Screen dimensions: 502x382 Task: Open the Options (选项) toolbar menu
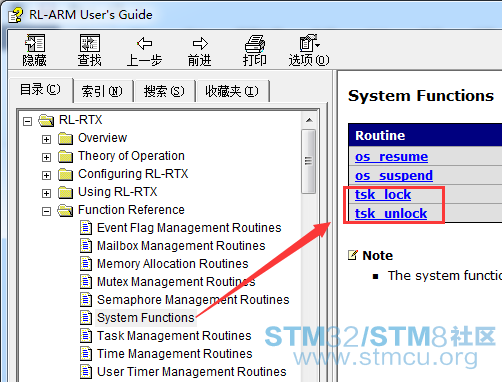tap(309, 43)
